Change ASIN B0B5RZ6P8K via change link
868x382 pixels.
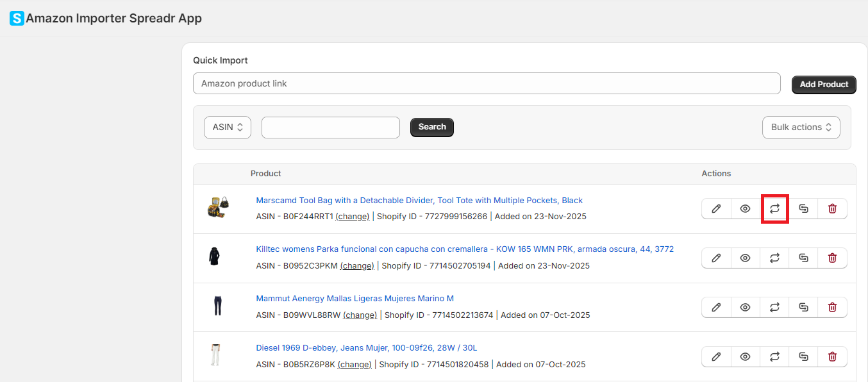355,365
